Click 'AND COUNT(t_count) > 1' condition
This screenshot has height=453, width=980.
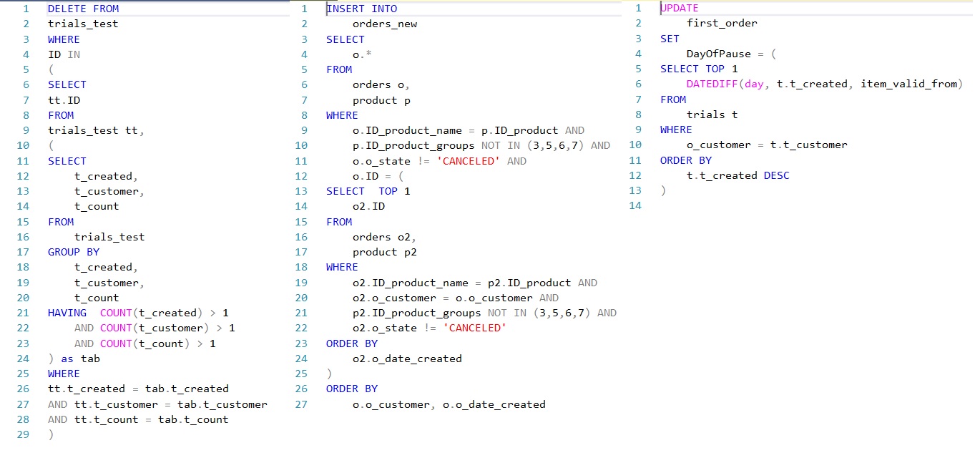point(145,344)
